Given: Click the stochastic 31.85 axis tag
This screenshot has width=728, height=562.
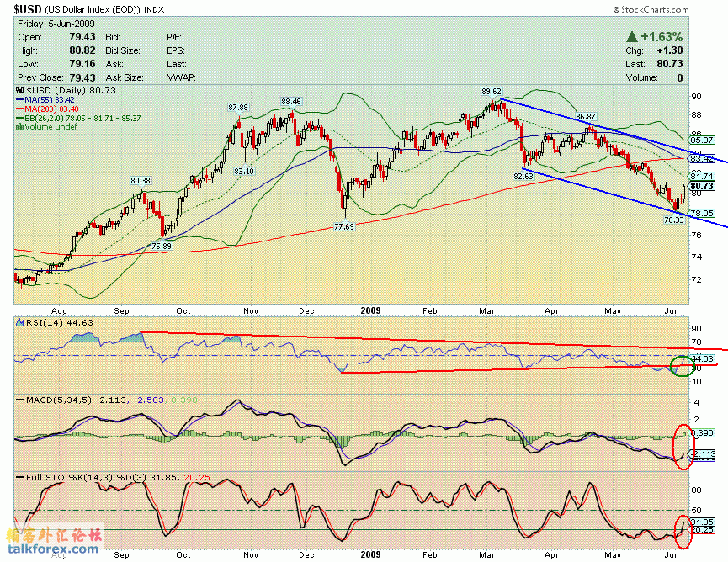Looking at the screenshot, I should (702, 522).
